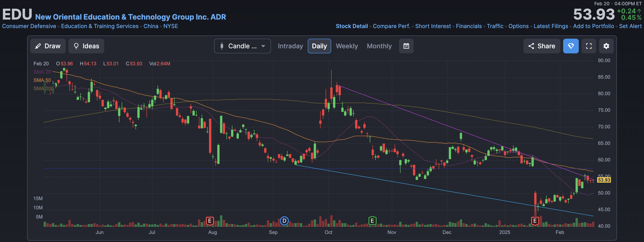Click the C 53.93 close value
Viewport: 644px width, 242px height.
[134, 64]
